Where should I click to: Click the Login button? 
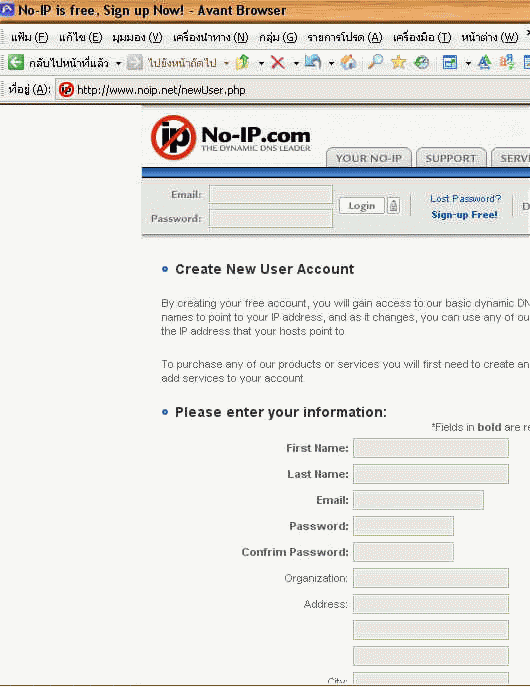pos(362,205)
